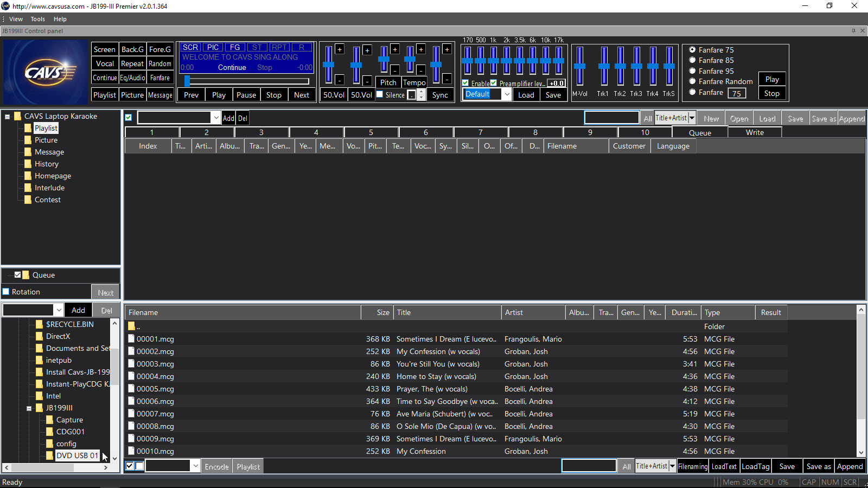The image size is (868, 488).
Task: Click the $RECYCLE.BIN folder icon
Action: pyautogui.click(x=39, y=324)
